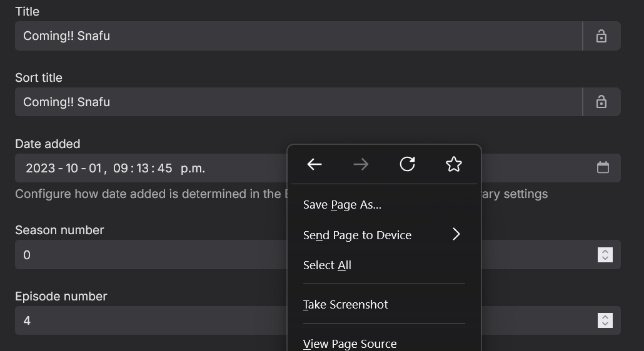Image resolution: width=644 pixels, height=351 pixels.
Task: Open calendar picker for Date added
Action: (x=603, y=167)
